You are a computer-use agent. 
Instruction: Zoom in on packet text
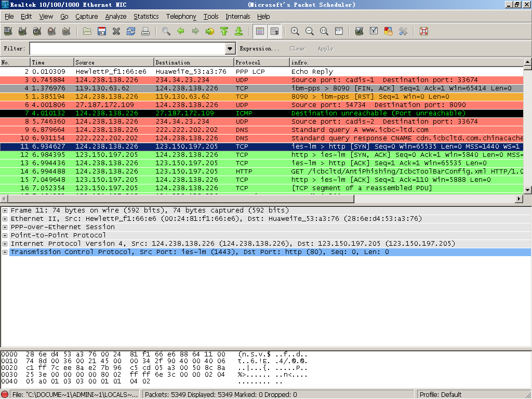295,31
